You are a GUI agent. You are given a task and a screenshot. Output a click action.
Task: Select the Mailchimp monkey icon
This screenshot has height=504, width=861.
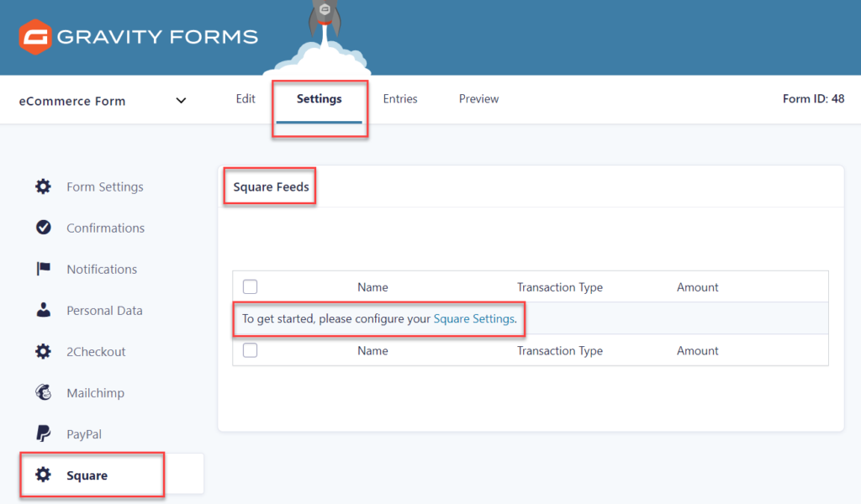[x=43, y=392]
